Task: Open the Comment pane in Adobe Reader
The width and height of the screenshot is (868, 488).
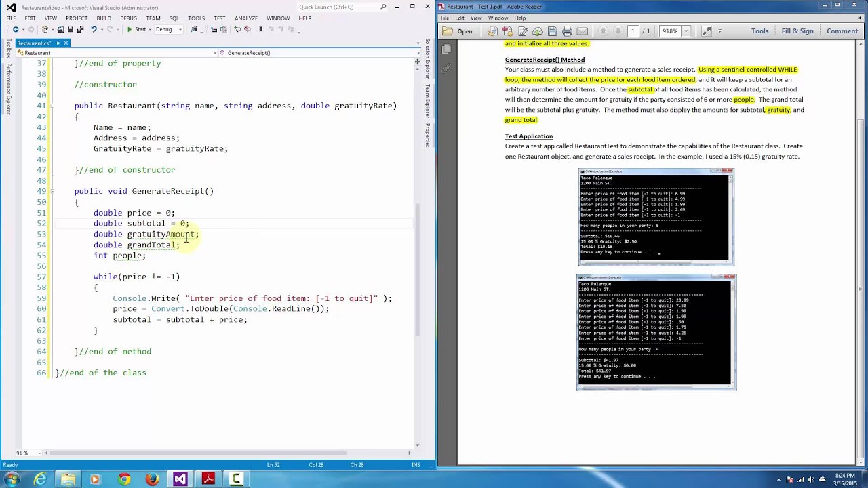Action: (842, 31)
